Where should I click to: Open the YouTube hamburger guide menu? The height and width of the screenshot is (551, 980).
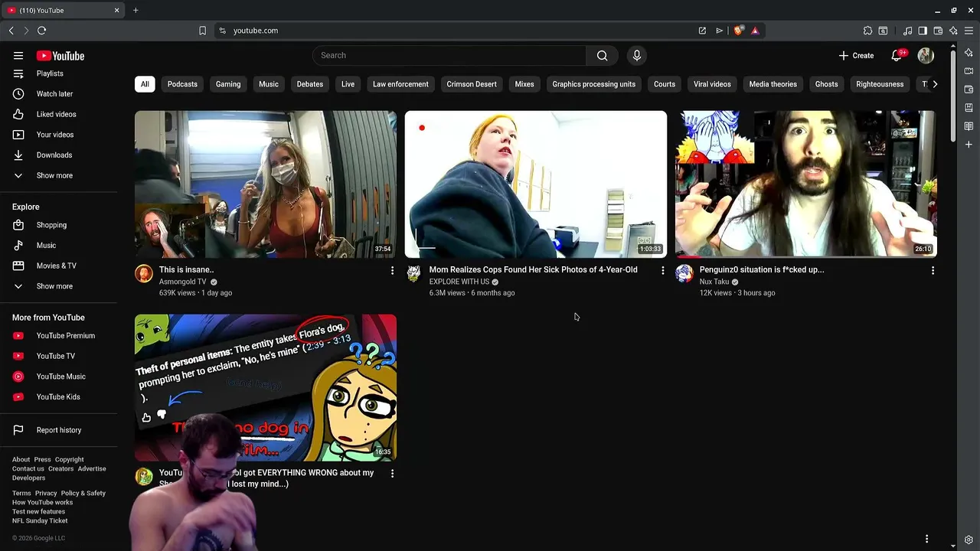pyautogui.click(x=18, y=56)
